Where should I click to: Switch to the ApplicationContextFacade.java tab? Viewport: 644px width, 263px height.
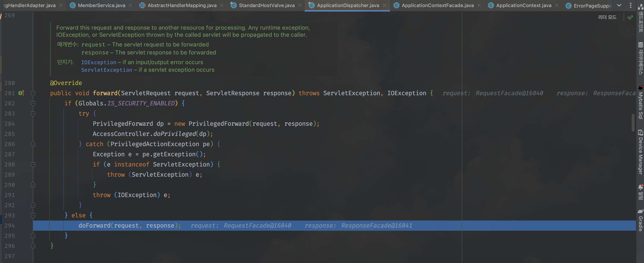click(x=438, y=5)
